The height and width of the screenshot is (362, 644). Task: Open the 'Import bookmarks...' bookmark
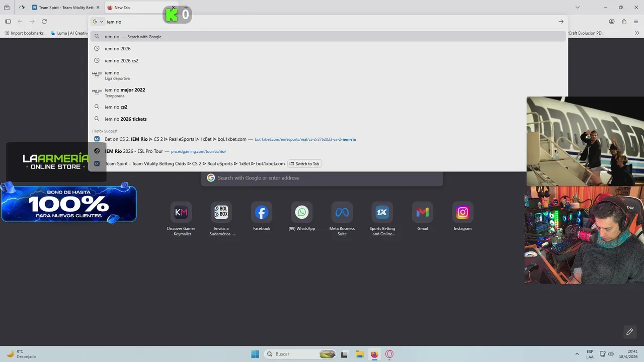click(x=25, y=33)
